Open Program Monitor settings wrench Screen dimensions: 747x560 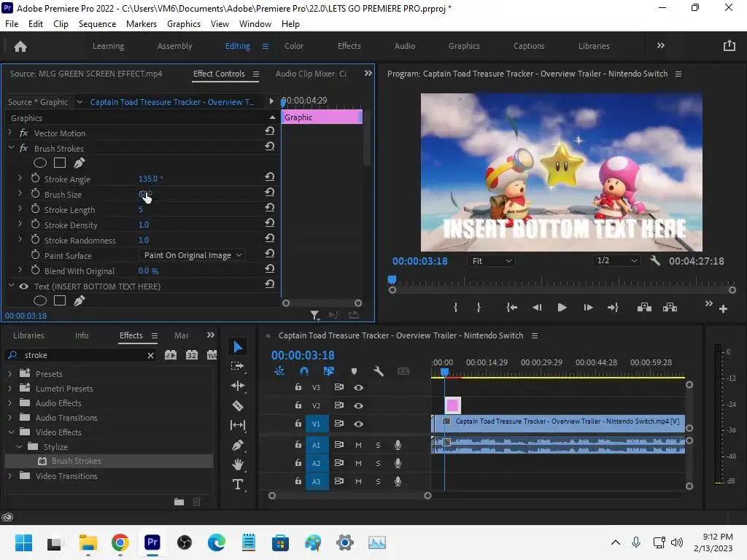click(x=656, y=260)
